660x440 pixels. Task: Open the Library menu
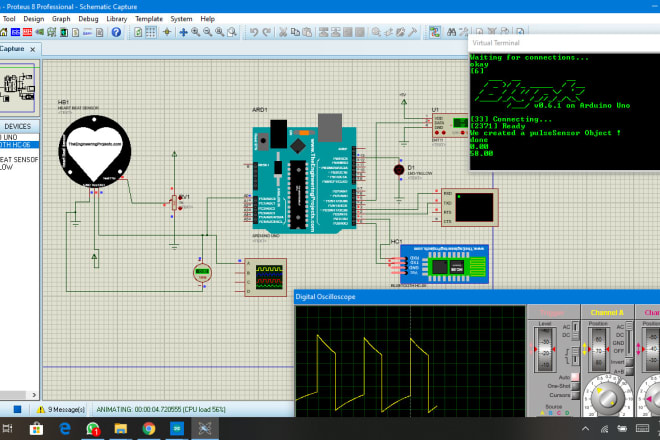pos(117,19)
